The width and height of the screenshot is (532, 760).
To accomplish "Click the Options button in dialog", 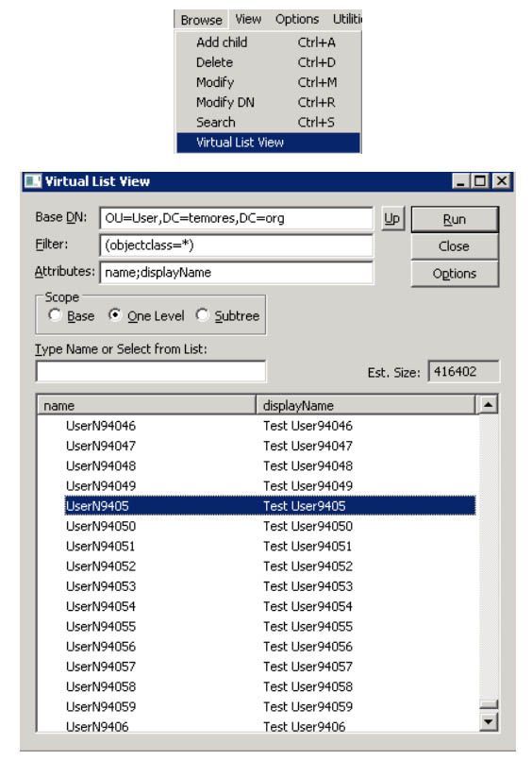I will [455, 274].
